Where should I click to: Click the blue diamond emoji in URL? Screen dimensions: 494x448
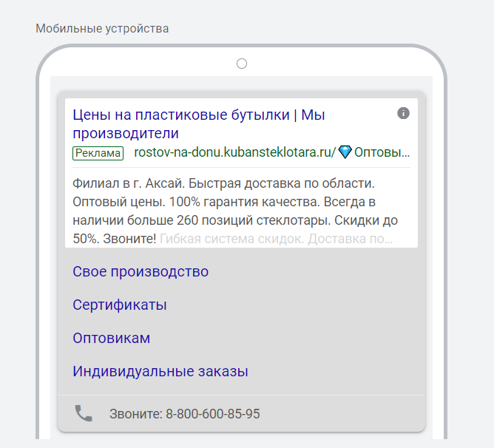[345, 152]
